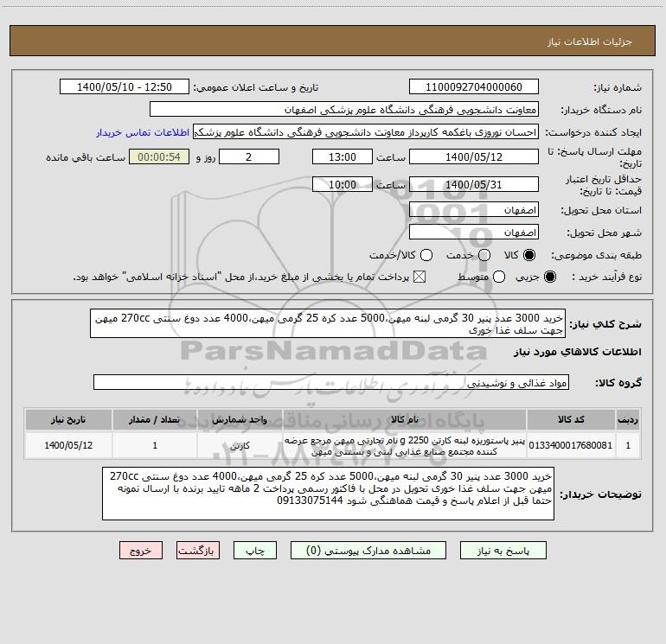Viewport: 666px width, 644px height.
Task: Click the نام کالا column header
Action: click(405, 420)
